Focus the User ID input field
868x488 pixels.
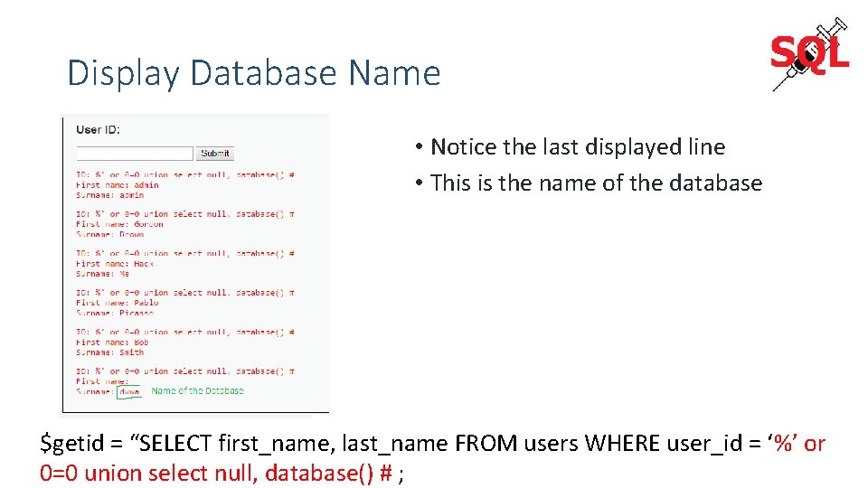click(135, 154)
